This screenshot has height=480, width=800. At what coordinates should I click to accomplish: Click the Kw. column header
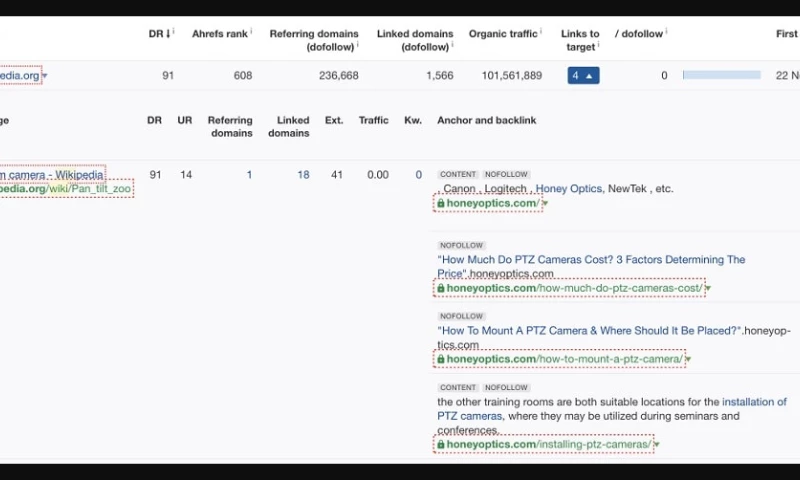coord(413,120)
